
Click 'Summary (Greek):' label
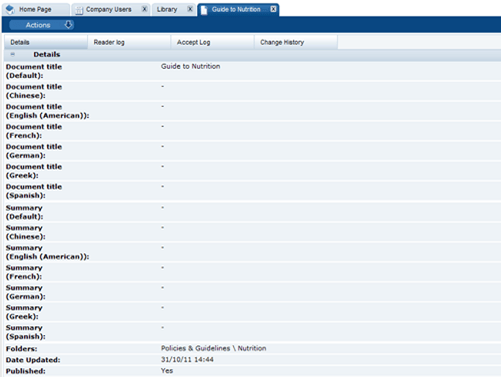coord(24,312)
